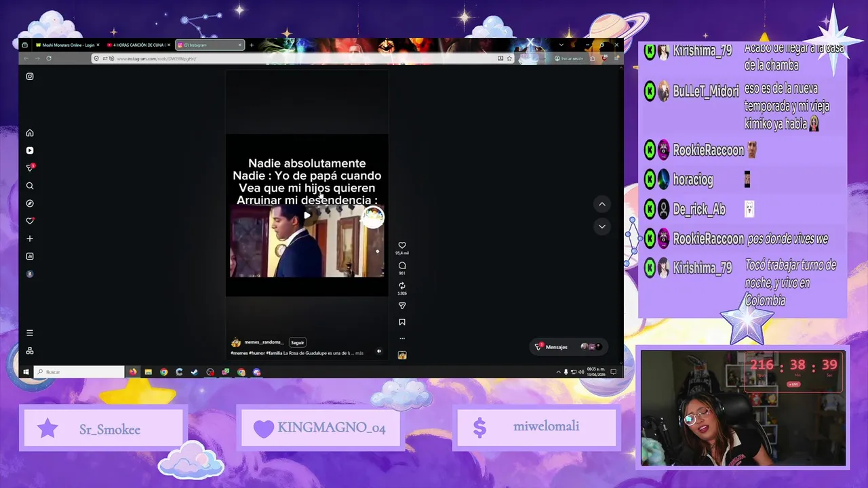Open Instagram logo in sidebar

click(30, 77)
